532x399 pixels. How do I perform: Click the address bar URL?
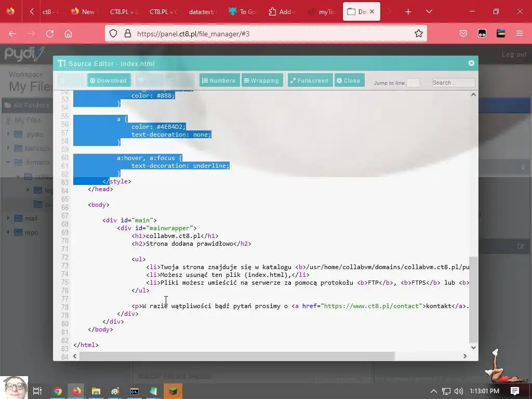click(x=193, y=34)
